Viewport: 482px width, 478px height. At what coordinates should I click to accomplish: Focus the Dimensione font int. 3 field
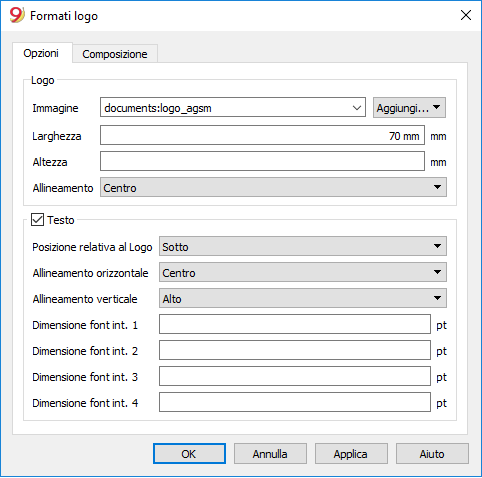[x=295, y=376]
